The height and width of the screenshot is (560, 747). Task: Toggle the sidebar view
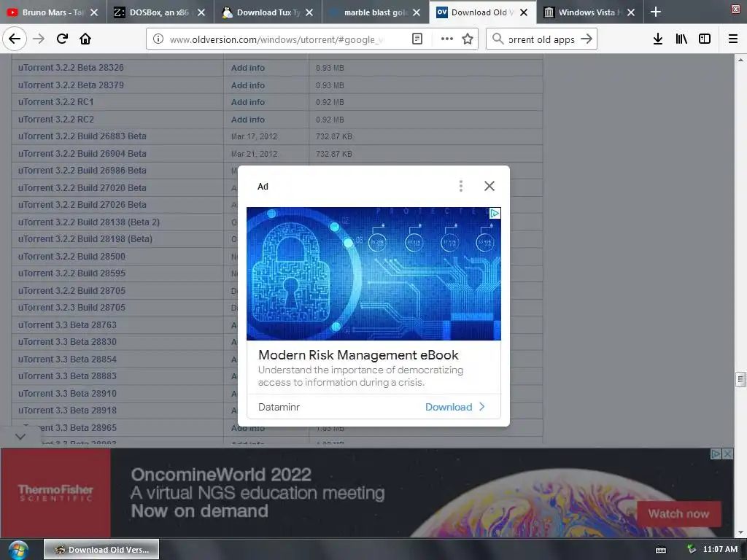point(705,39)
